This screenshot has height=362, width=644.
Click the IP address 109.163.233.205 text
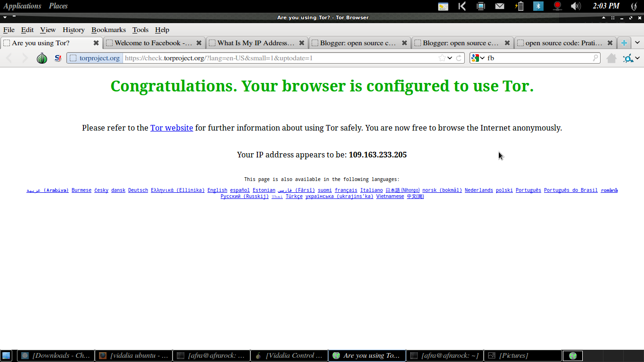click(x=378, y=155)
